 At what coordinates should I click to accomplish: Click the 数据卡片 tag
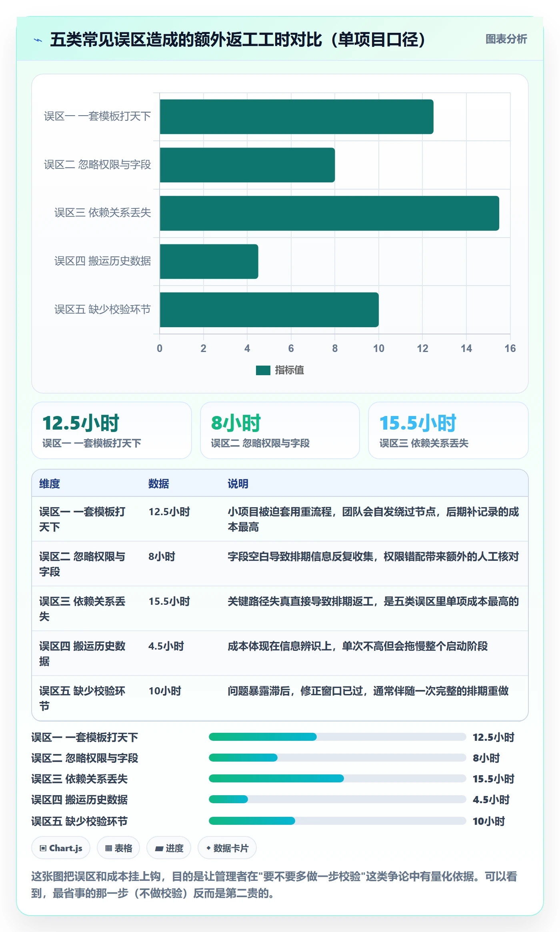[227, 848]
